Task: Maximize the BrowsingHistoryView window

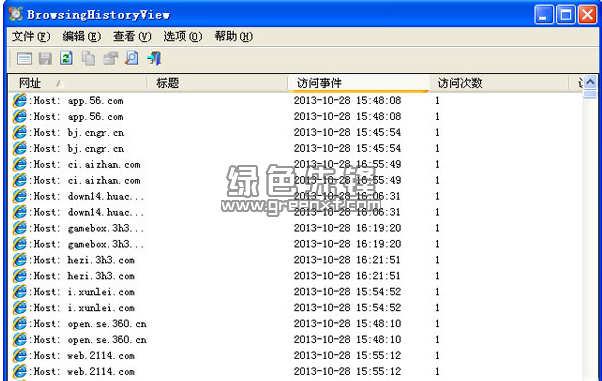Action: [566, 15]
